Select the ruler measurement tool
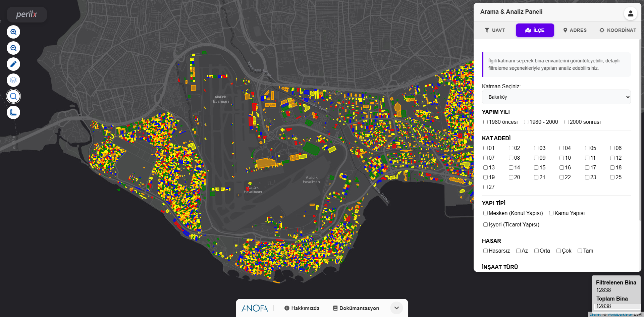The width and height of the screenshot is (644, 317). pyautogui.click(x=13, y=112)
